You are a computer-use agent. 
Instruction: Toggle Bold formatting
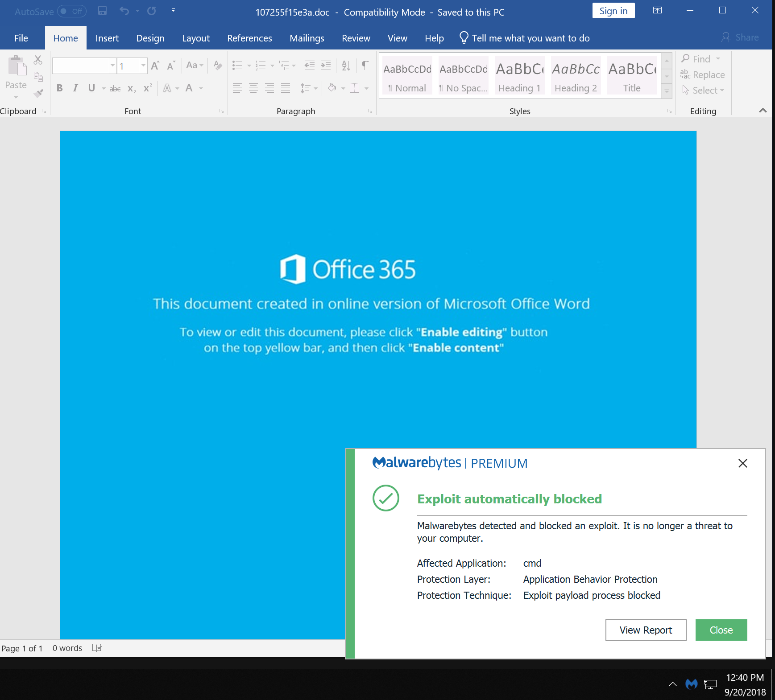tap(59, 88)
